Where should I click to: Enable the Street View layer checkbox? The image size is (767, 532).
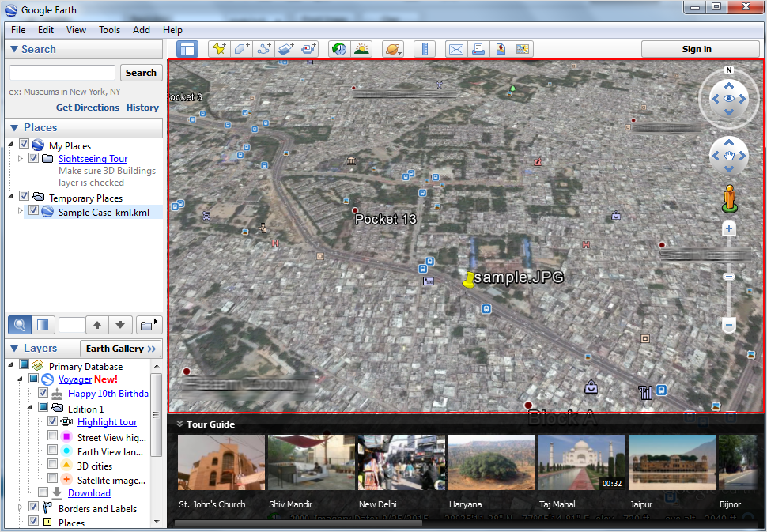53,437
